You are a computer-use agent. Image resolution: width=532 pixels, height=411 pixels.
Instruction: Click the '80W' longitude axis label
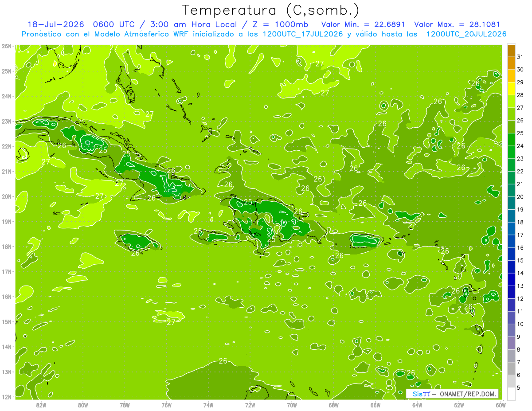tap(83, 404)
